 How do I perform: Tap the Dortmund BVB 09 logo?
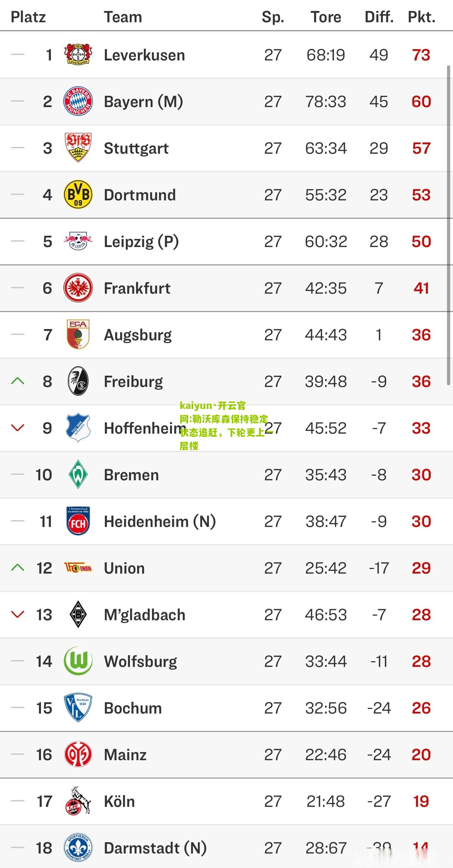pos(78,194)
